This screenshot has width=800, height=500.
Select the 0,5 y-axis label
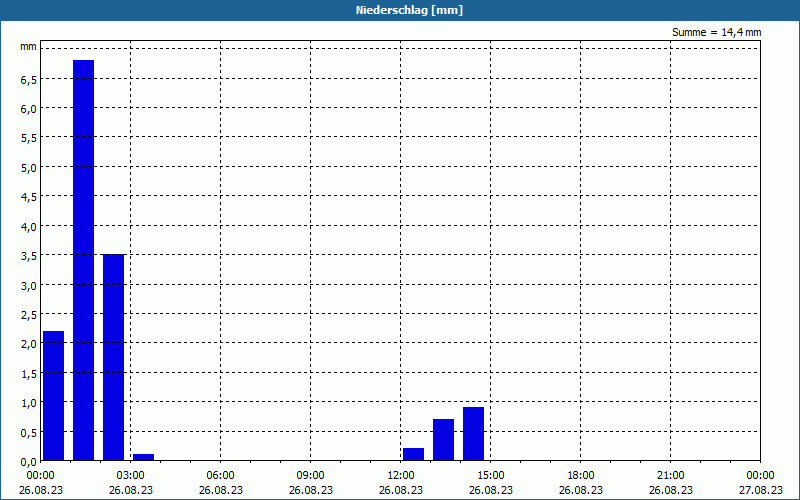[x=29, y=432]
